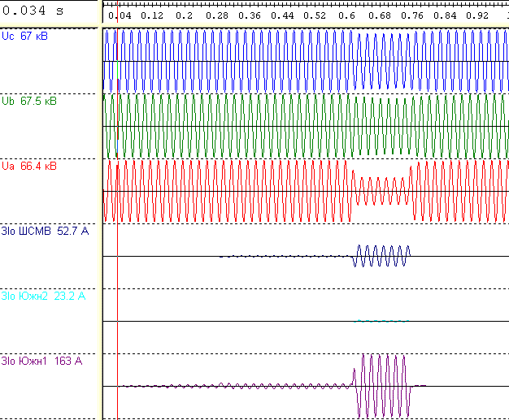509x420 pixels.
Task: Click the 0.76 mark on the time ruler
Action: [412, 15]
